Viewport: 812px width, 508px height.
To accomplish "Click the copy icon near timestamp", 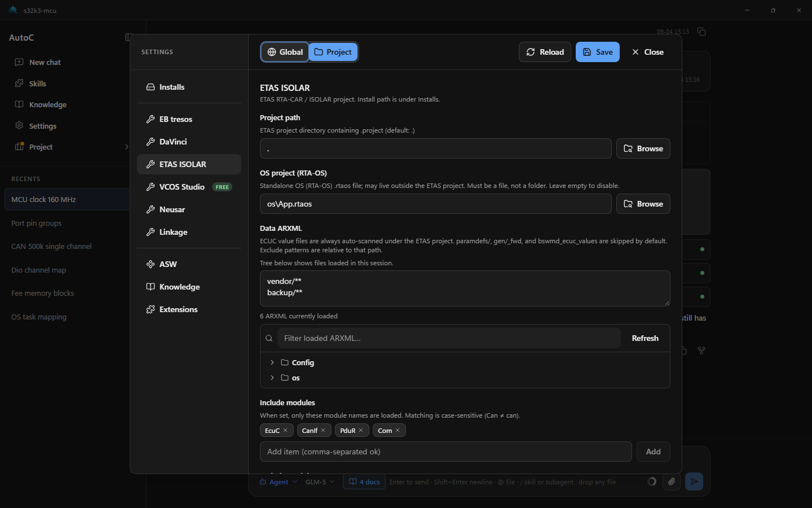I will [x=701, y=32].
